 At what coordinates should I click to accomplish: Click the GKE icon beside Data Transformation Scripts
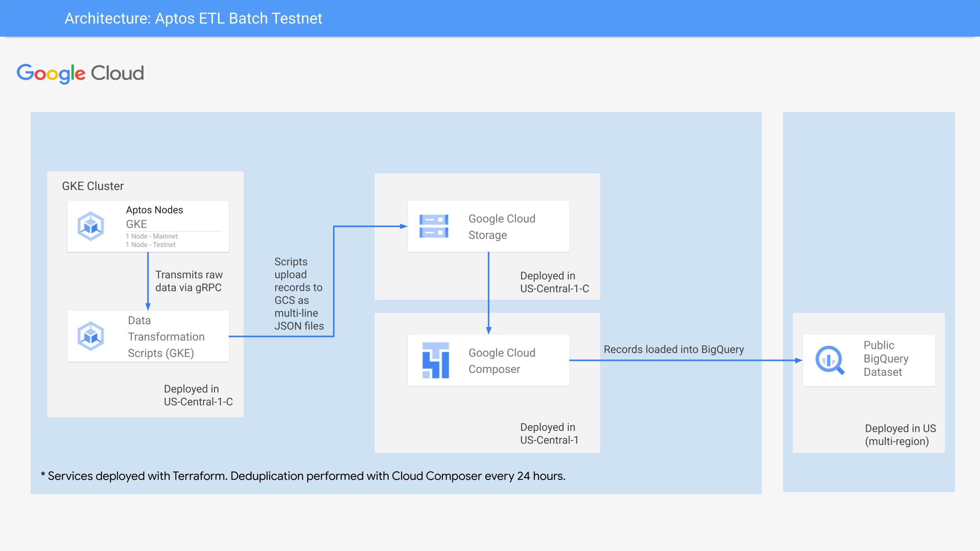coord(91,336)
